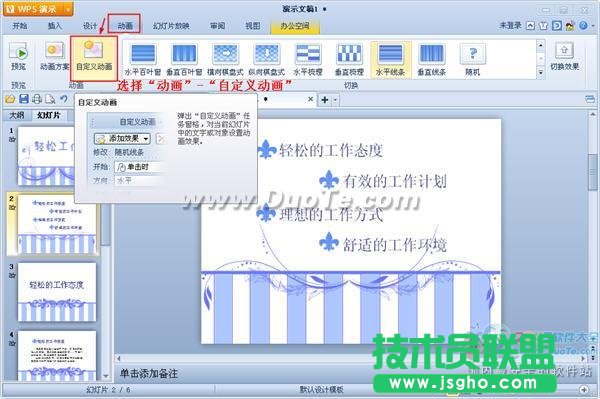Open the skin (shirt) icon
600x399 pixels.
tap(543, 26)
